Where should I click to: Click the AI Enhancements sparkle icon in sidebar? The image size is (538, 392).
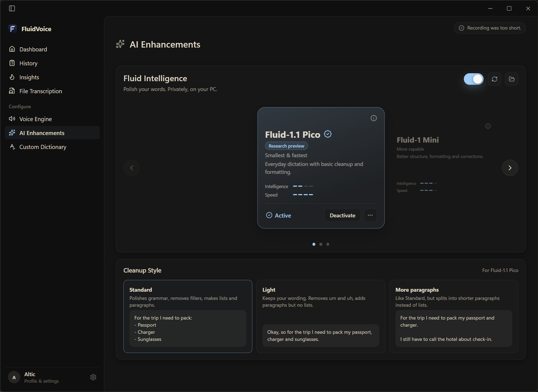pos(12,133)
